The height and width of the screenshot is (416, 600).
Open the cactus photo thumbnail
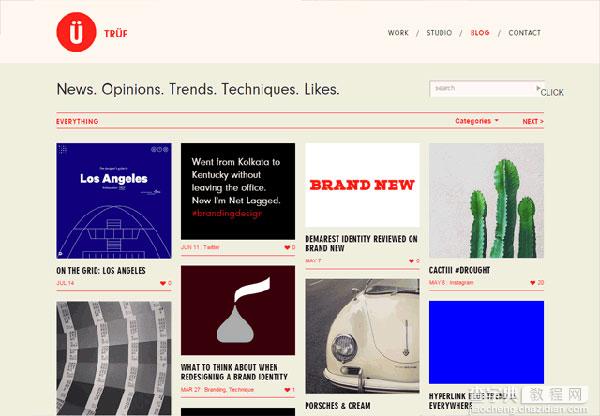click(x=486, y=201)
